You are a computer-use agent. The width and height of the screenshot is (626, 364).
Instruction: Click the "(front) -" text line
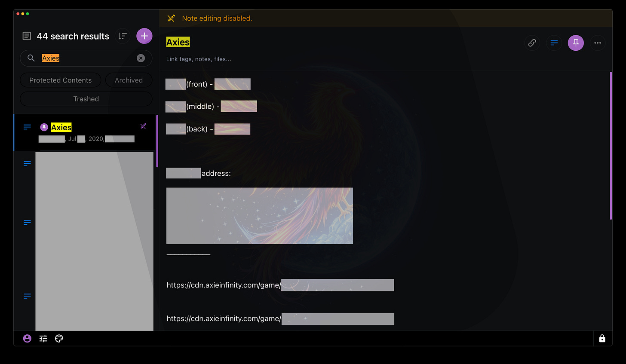[x=199, y=84]
